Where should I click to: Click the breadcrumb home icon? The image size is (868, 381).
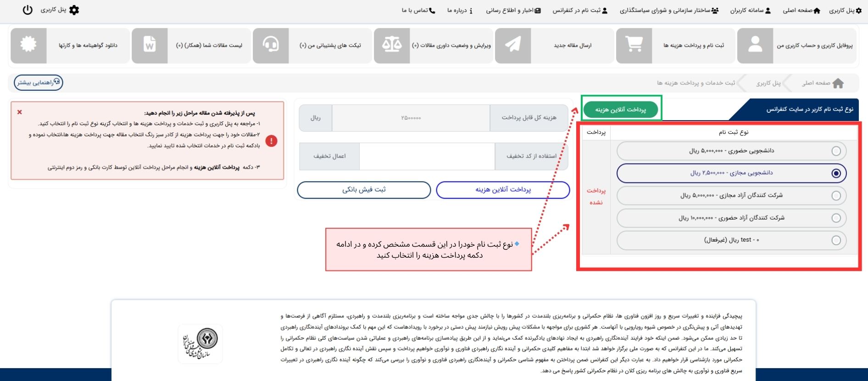point(838,83)
